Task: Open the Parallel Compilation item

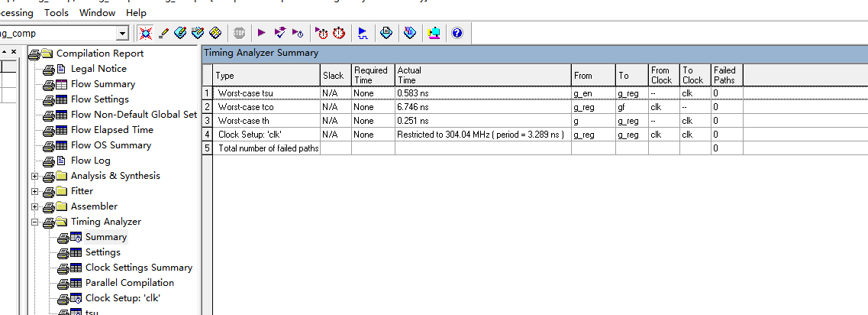Action: click(x=130, y=282)
